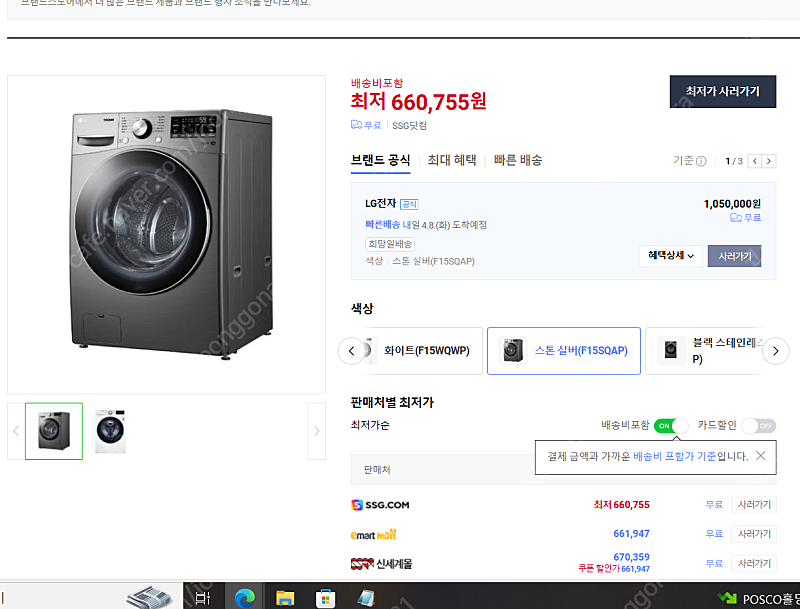The height and width of the screenshot is (609, 800).
Task: Click the 670,359 price in 신세계몰 row
Action: [631, 557]
